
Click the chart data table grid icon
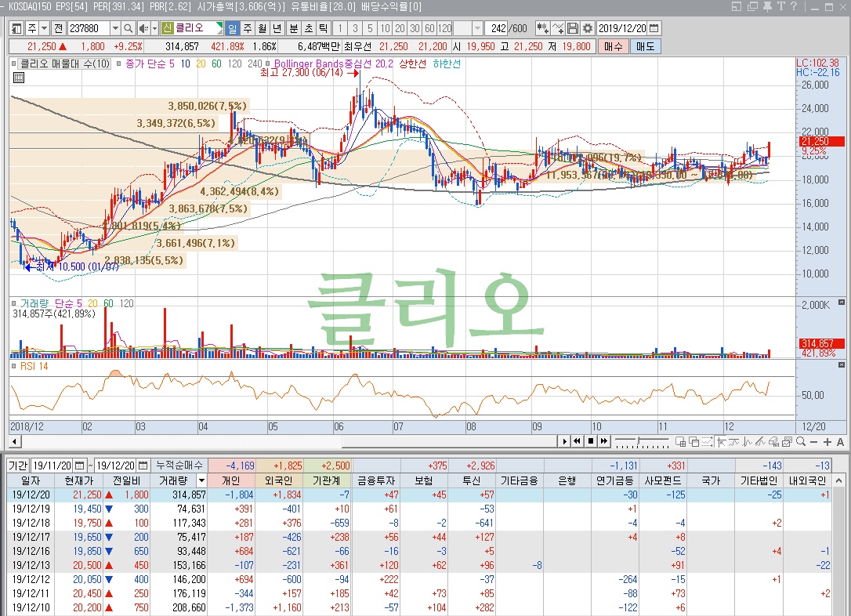19,78
